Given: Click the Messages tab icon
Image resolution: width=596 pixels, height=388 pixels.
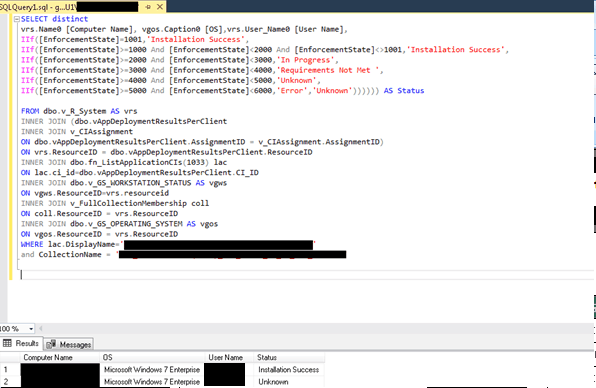Looking at the screenshot, I should coord(51,344).
